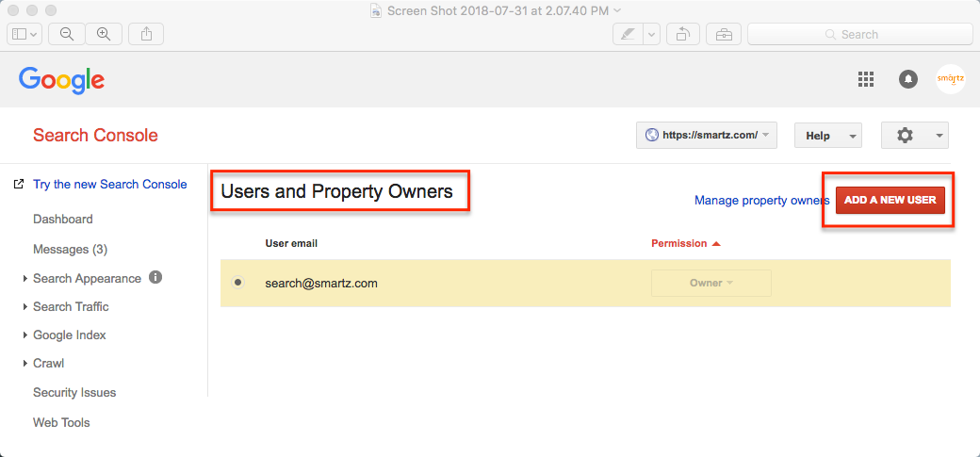The width and height of the screenshot is (980, 457).
Task: Click the Users and Property Owners heading
Action: click(337, 191)
